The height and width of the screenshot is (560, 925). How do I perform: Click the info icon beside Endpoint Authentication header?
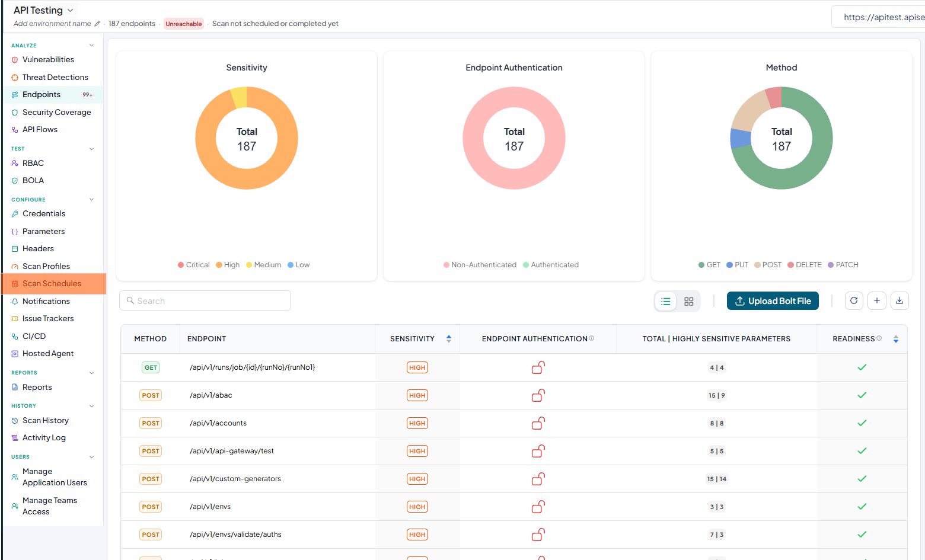click(x=592, y=338)
